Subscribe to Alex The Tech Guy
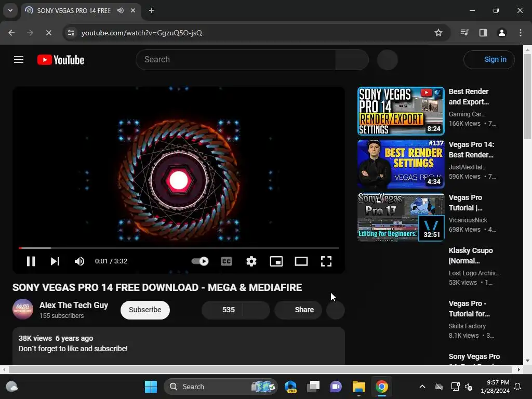 point(145,310)
